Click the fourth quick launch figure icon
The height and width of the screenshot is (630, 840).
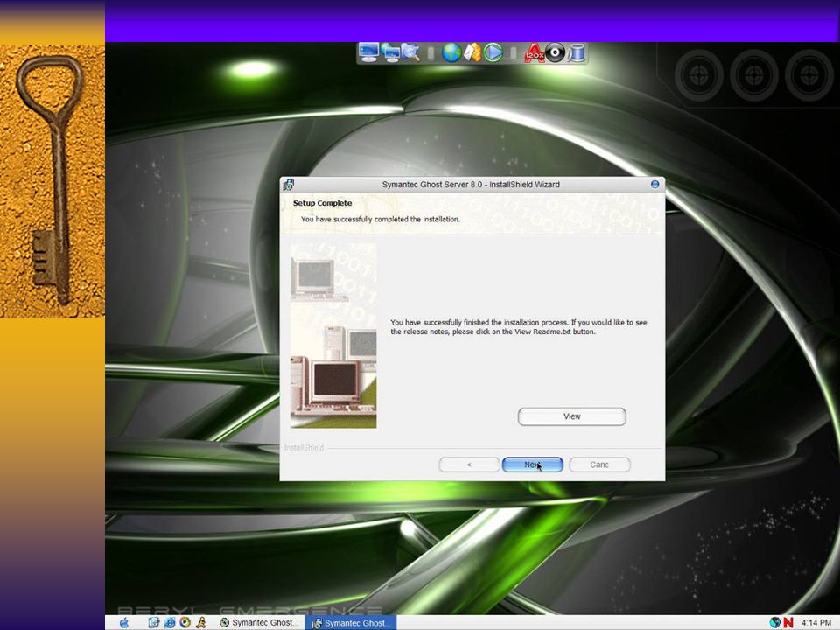click(x=201, y=622)
